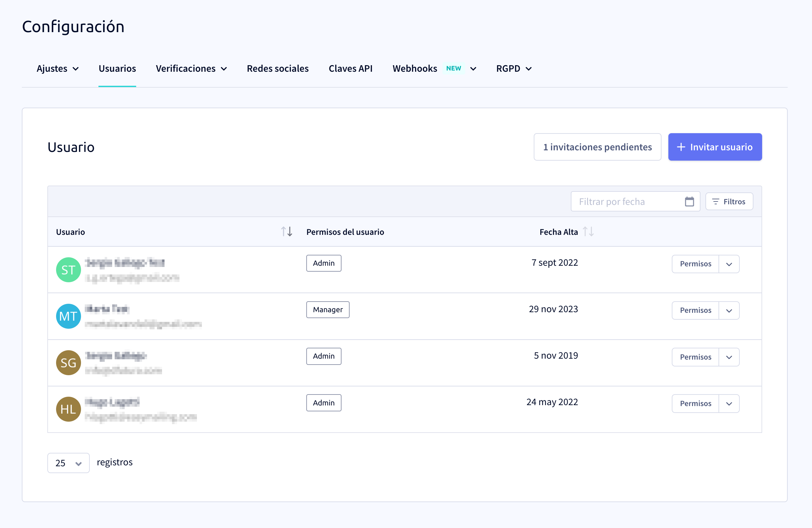Click the Permisos del usuario header
This screenshot has width=812, height=528.
point(345,232)
